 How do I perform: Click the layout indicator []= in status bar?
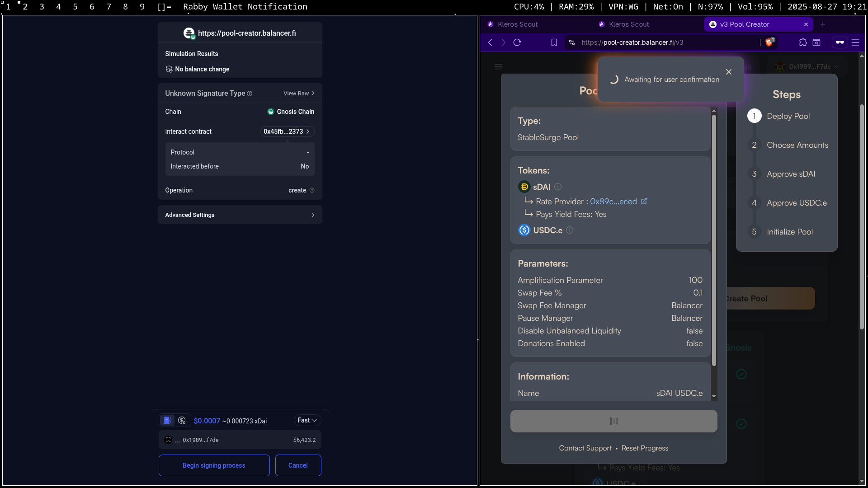pyautogui.click(x=164, y=7)
